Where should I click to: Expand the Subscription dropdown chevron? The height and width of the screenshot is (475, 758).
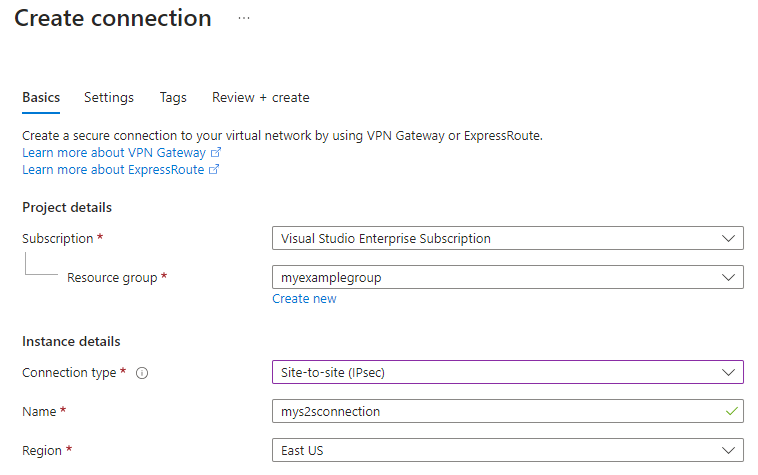coord(727,239)
